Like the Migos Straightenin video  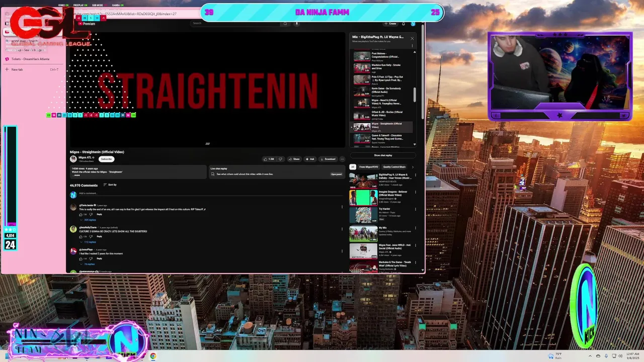click(x=269, y=159)
